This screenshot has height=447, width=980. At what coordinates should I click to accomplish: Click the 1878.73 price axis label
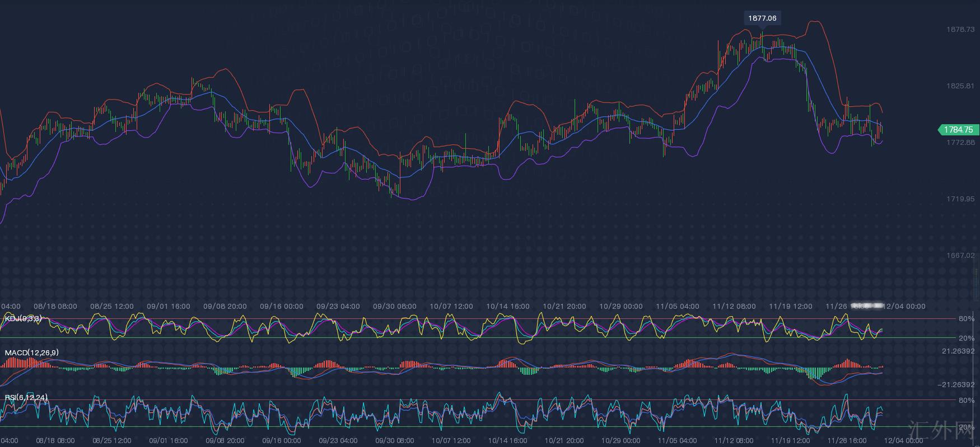point(960,29)
